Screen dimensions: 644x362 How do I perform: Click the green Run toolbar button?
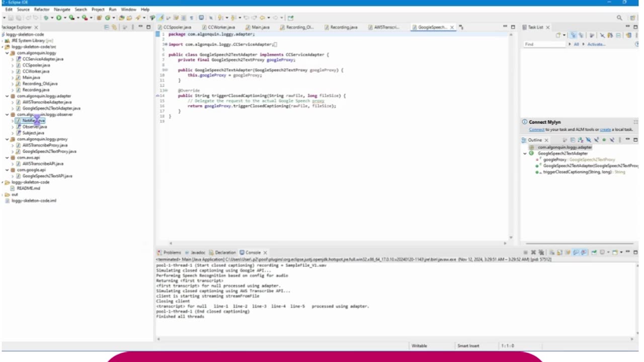(x=59, y=18)
